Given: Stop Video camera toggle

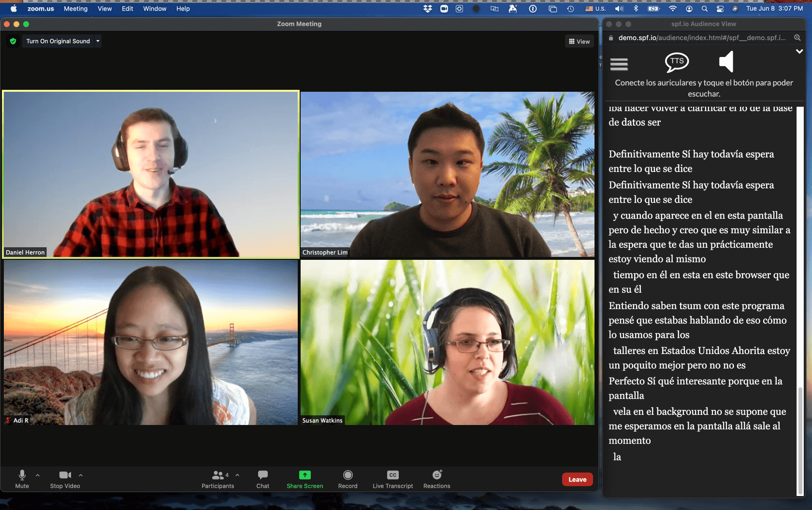Looking at the screenshot, I should tap(65, 479).
